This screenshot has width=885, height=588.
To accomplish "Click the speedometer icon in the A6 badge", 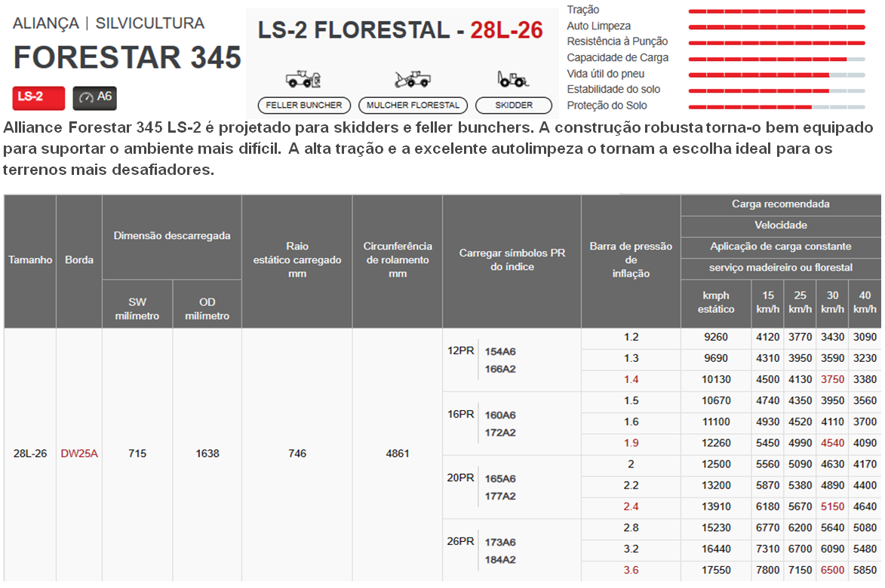I will pyautogui.click(x=86, y=97).
